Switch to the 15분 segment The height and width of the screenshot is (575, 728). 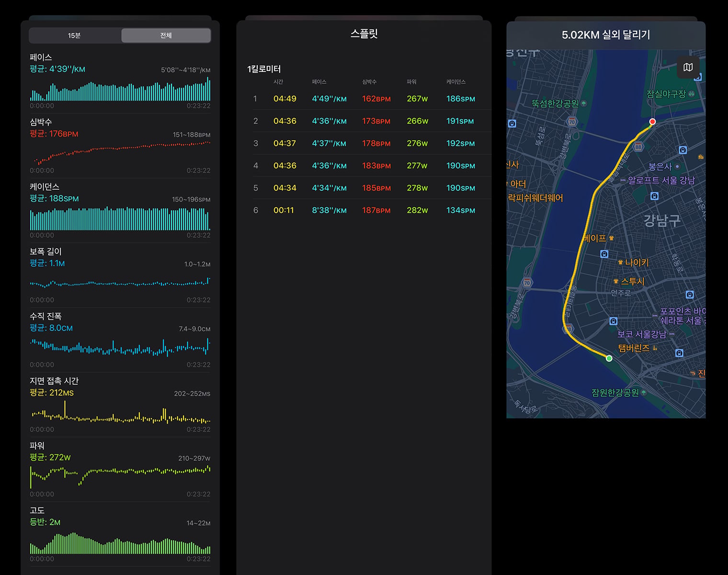75,35
